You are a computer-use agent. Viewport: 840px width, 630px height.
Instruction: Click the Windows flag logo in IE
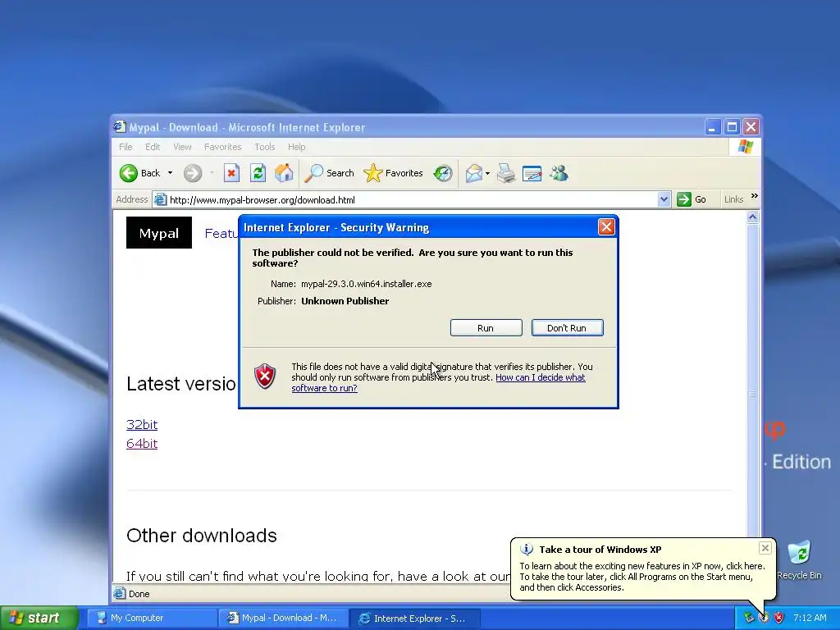[745, 146]
